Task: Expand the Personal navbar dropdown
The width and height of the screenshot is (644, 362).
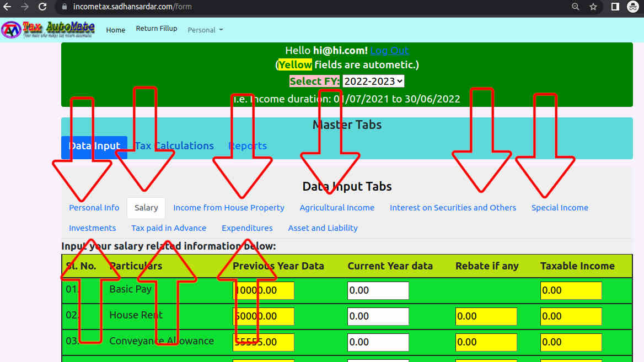Action: (x=205, y=30)
